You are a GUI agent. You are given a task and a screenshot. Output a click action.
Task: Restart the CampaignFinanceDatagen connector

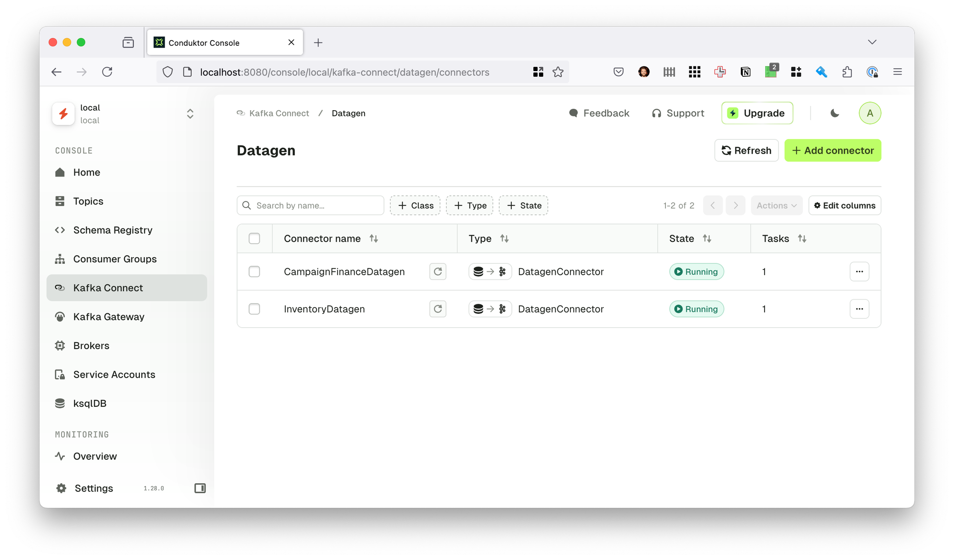tap(437, 271)
